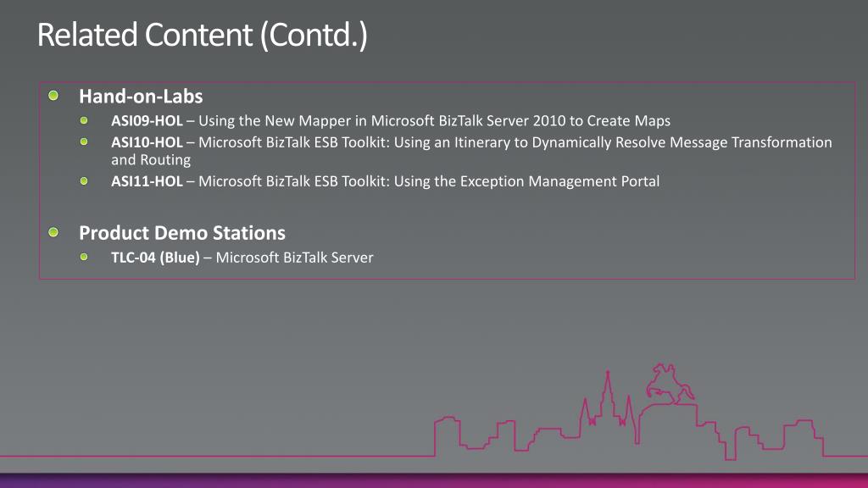Click the 'Microsoft BizTalk Server' text after TLC-04
The image size is (868, 488).
tap(294, 258)
